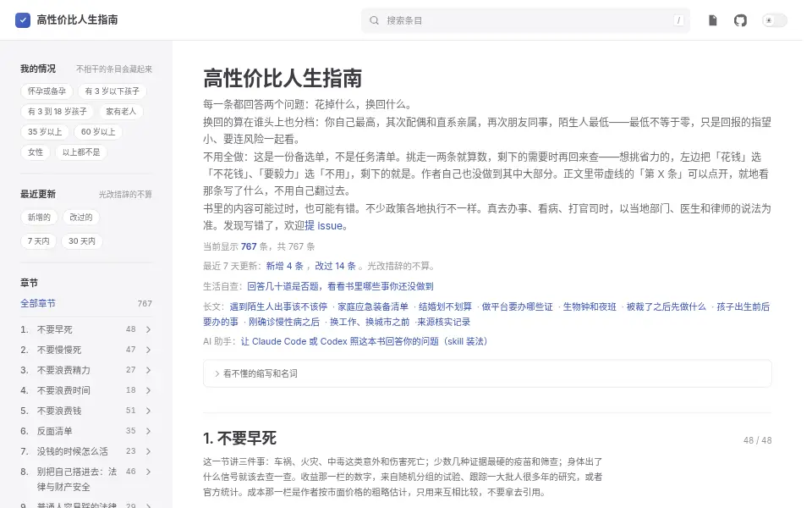The height and width of the screenshot is (508, 812).
Task: Toggle the 女性 filter chip
Action: tap(36, 152)
